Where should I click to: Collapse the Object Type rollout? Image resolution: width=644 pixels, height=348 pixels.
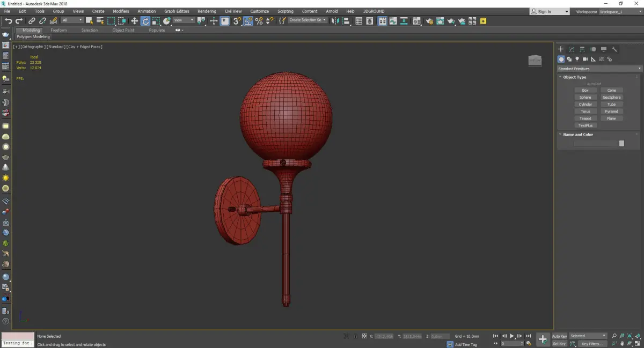coord(574,77)
